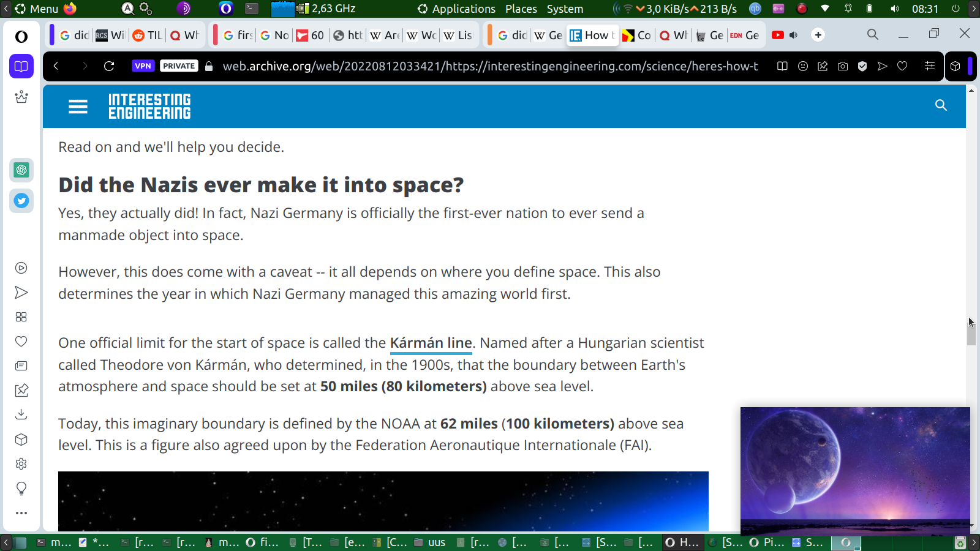Mute the YouTube tab audio
980x551 pixels.
[794, 36]
